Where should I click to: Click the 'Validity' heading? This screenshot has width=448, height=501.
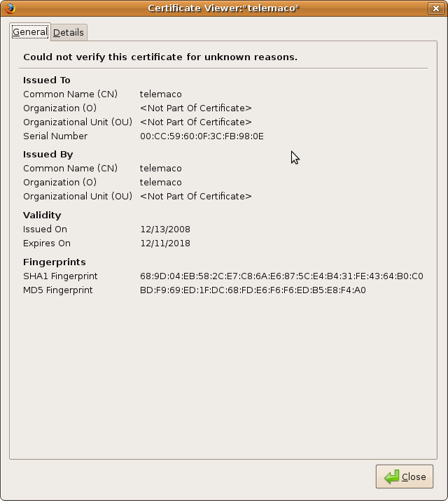[42, 215]
